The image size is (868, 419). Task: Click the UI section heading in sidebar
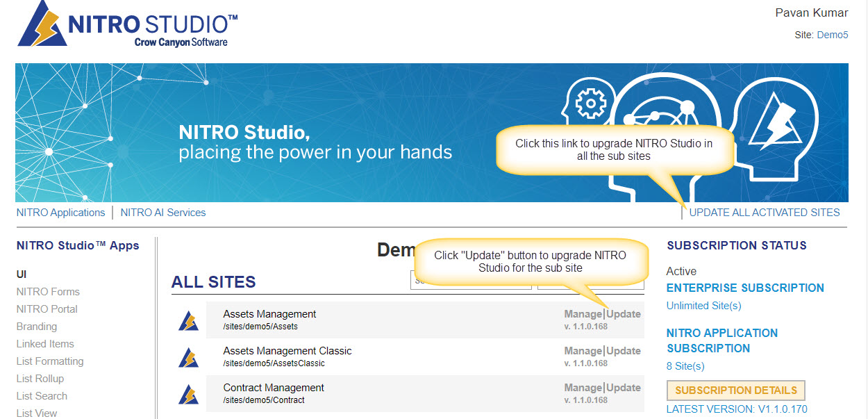coord(22,274)
